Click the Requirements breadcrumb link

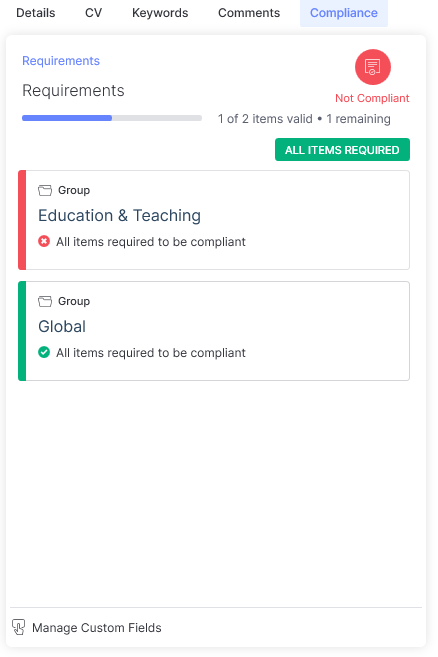click(61, 61)
